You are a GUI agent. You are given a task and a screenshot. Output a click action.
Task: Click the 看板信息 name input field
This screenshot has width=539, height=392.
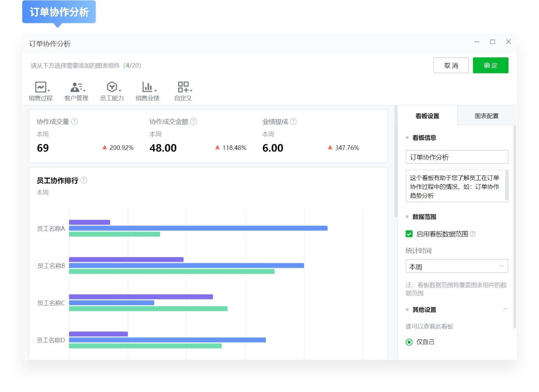point(457,157)
